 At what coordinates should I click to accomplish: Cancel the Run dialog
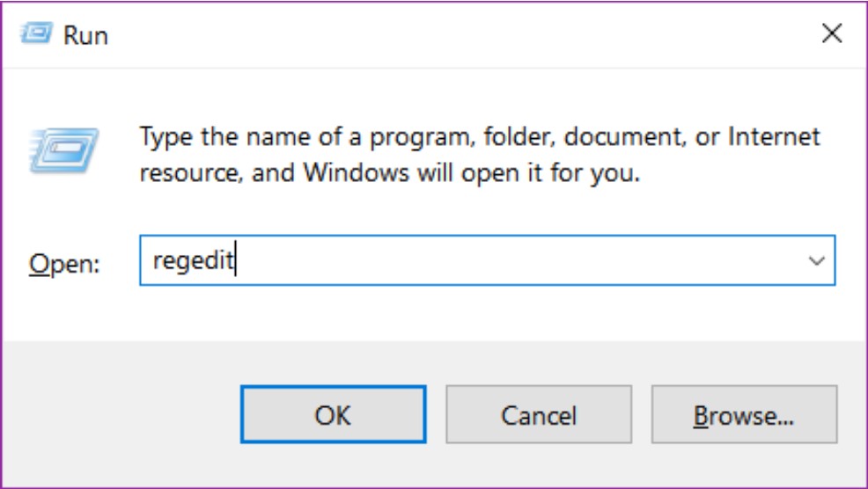click(538, 414)
